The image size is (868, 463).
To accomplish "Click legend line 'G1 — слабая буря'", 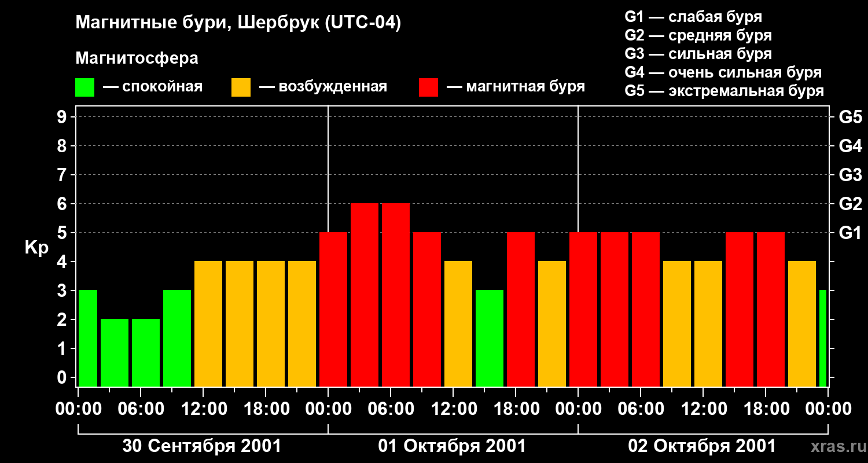I will click(693, 16).
